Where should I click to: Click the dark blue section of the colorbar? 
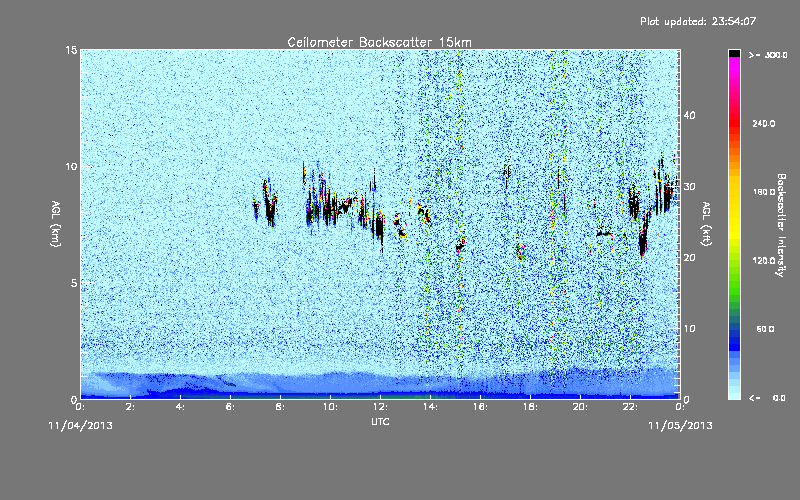point(734,339)
